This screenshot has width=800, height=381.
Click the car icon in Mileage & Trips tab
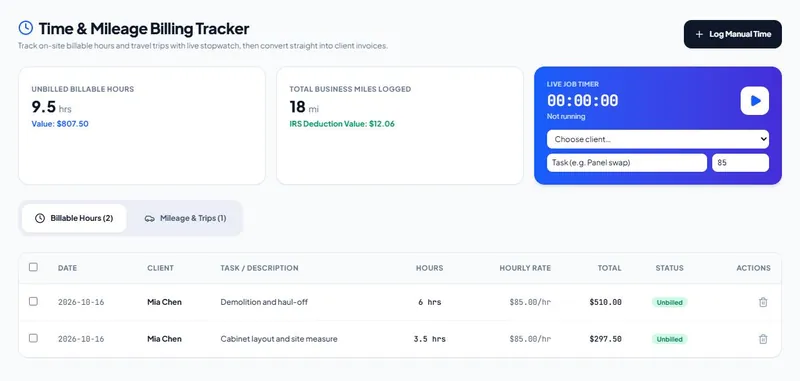(149, 218)
